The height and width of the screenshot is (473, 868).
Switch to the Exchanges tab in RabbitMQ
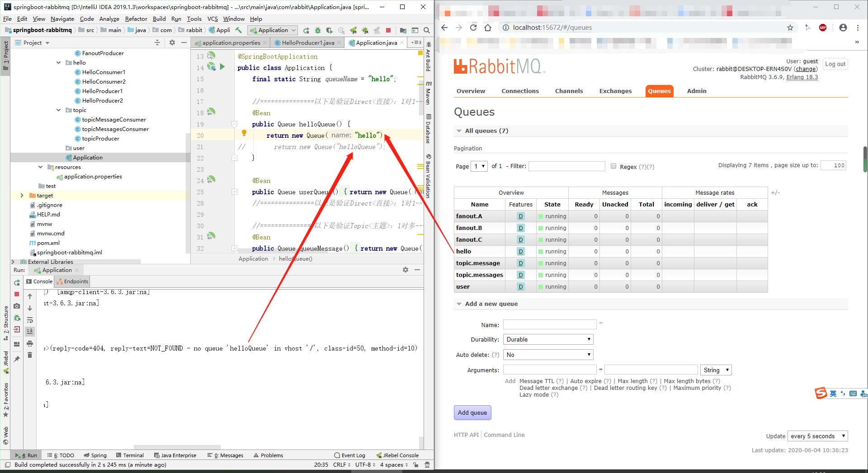click(615, 91)
